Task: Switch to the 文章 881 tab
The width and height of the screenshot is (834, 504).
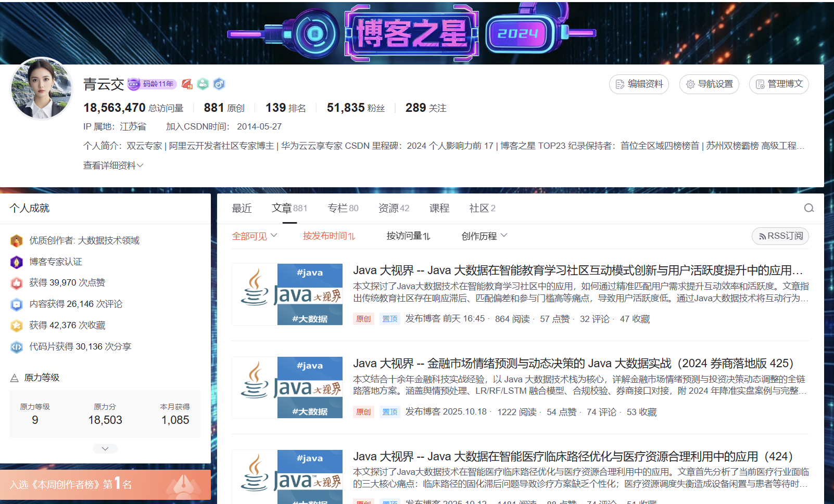Action: pyautogui.click(x=289, y=208)
